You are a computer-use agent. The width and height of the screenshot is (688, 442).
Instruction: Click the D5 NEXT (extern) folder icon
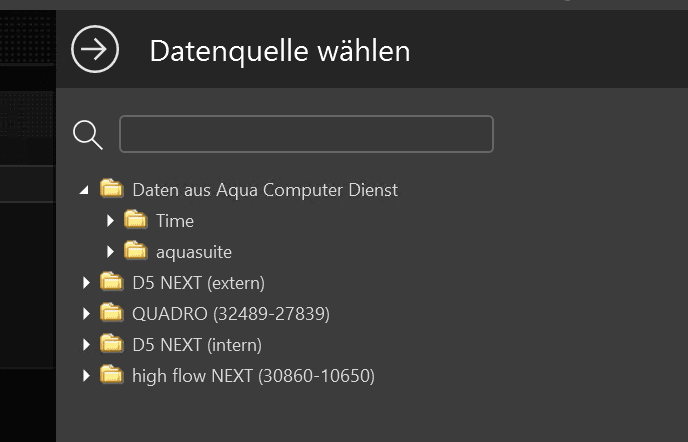pos(111,281)
